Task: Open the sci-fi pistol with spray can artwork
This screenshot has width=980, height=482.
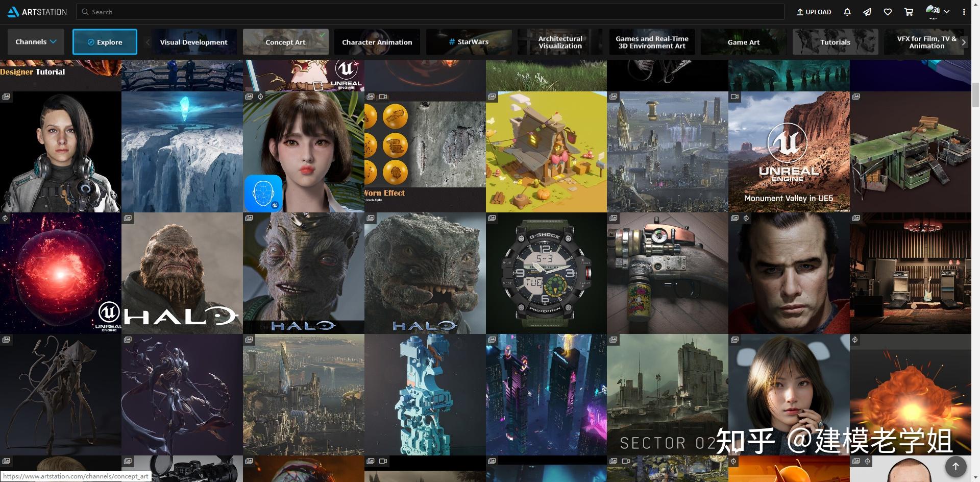Action: pos(667,273)
